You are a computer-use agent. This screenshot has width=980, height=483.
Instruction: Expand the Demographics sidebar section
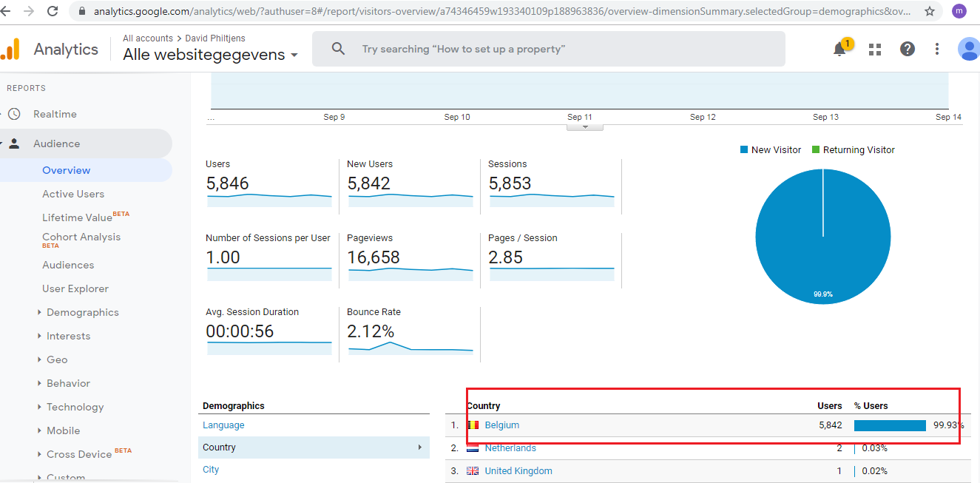[82, 312]
